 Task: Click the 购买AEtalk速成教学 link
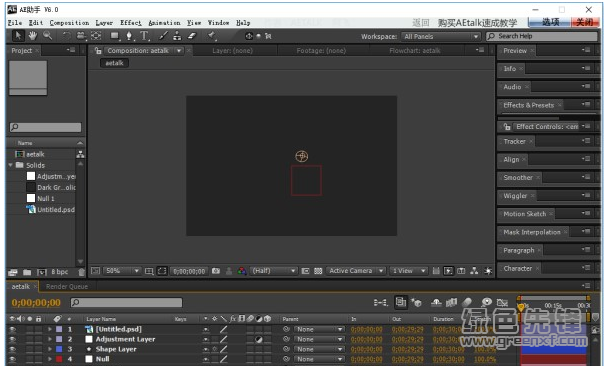pyautogui.click(x=478, y=23)
